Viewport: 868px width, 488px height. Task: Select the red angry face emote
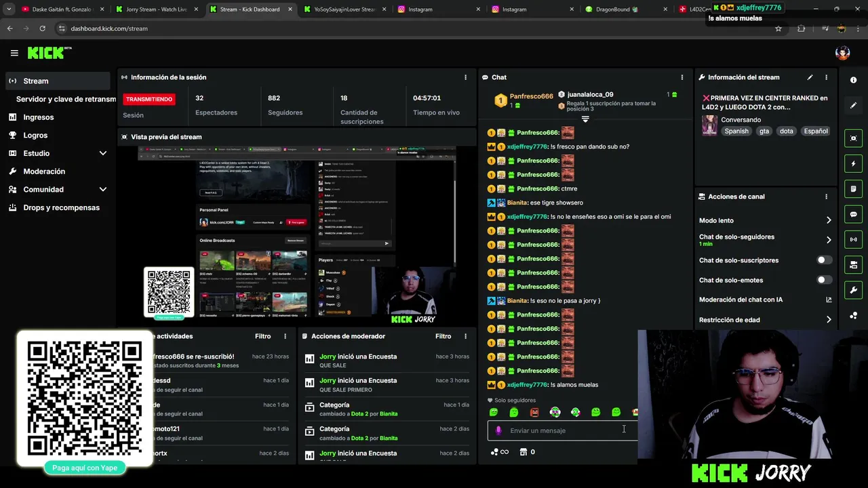pyautogui.click(x=534, y=412)
